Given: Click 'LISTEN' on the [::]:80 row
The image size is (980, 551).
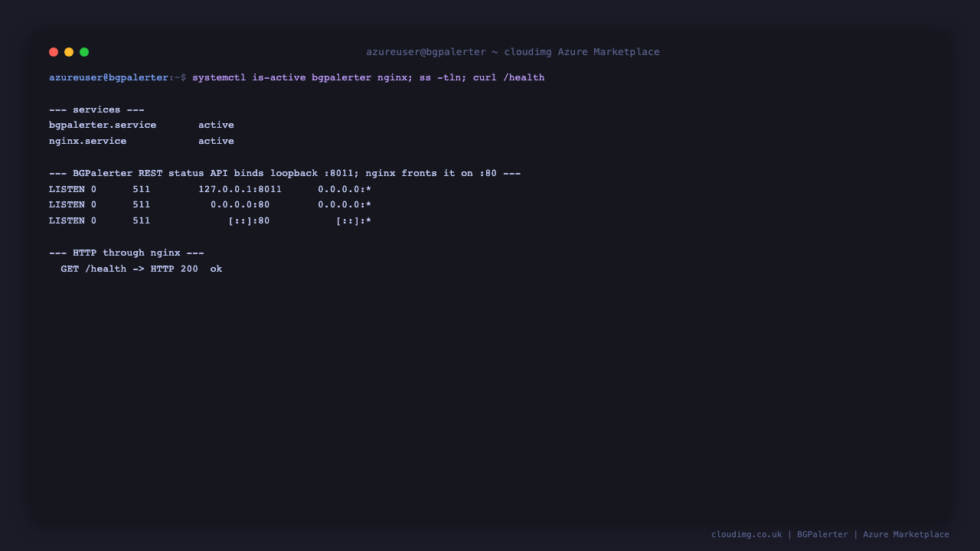Looking at the screenshot, I should tap(67, 221).
